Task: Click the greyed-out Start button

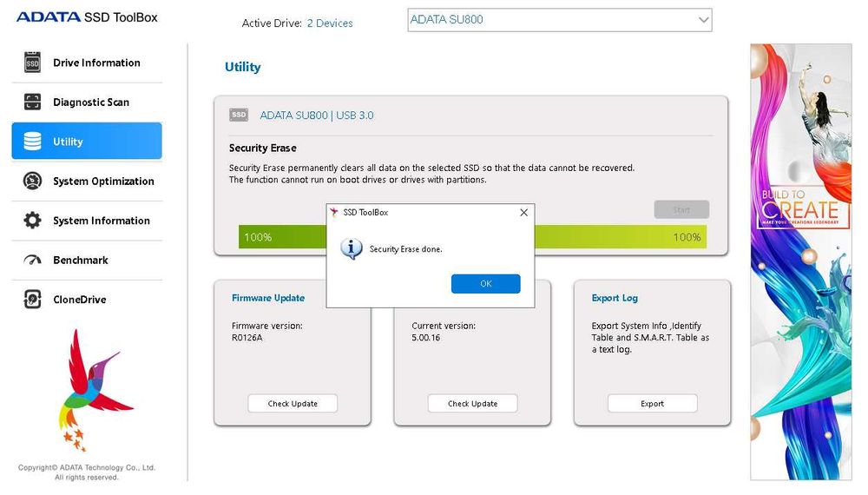Action: click(x=681, y=210)
